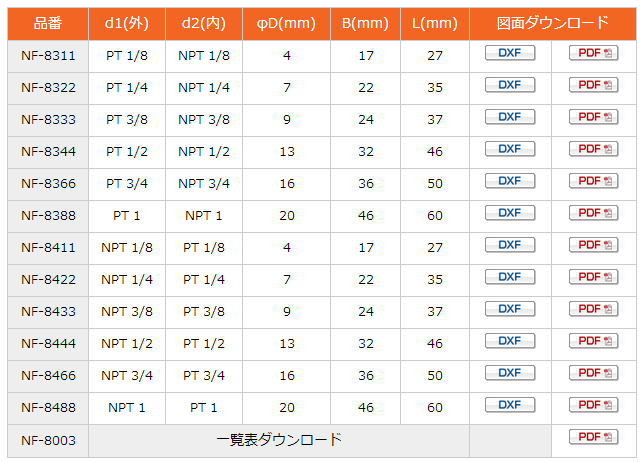
Task: Download DXF for NF-8366
Action: click(x=510, y=181)
